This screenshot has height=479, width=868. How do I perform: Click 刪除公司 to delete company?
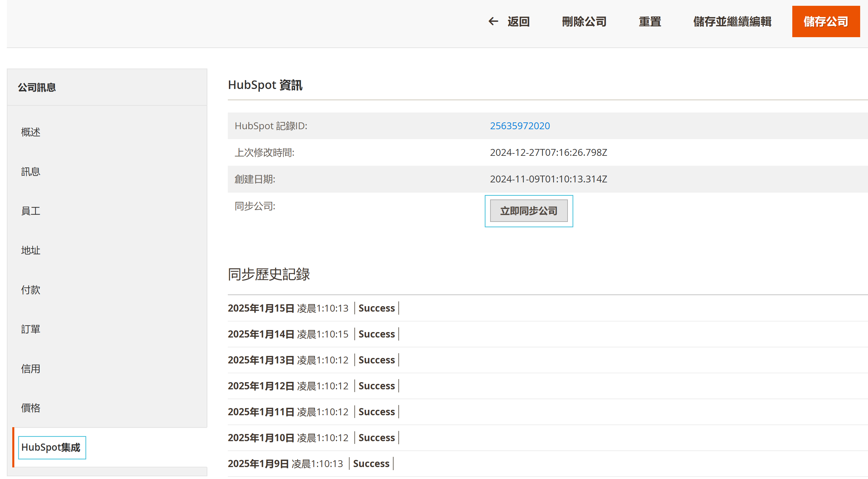click(x=584, y=21)
